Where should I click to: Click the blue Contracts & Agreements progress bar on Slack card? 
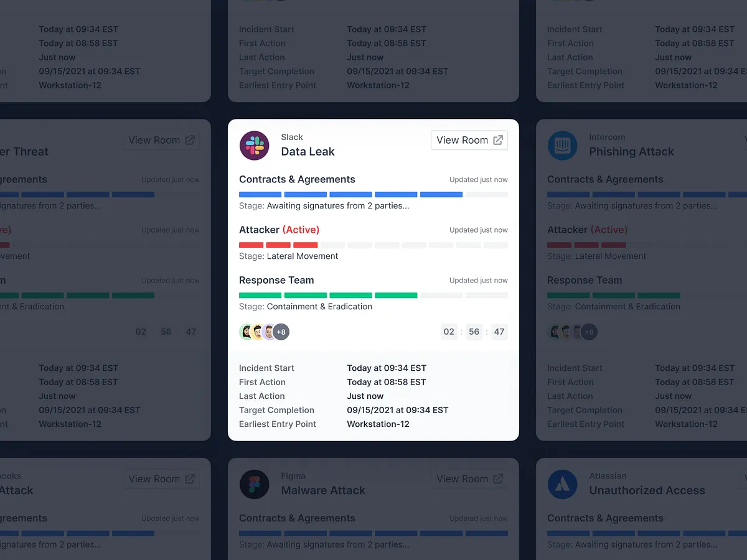pos(374,194)
